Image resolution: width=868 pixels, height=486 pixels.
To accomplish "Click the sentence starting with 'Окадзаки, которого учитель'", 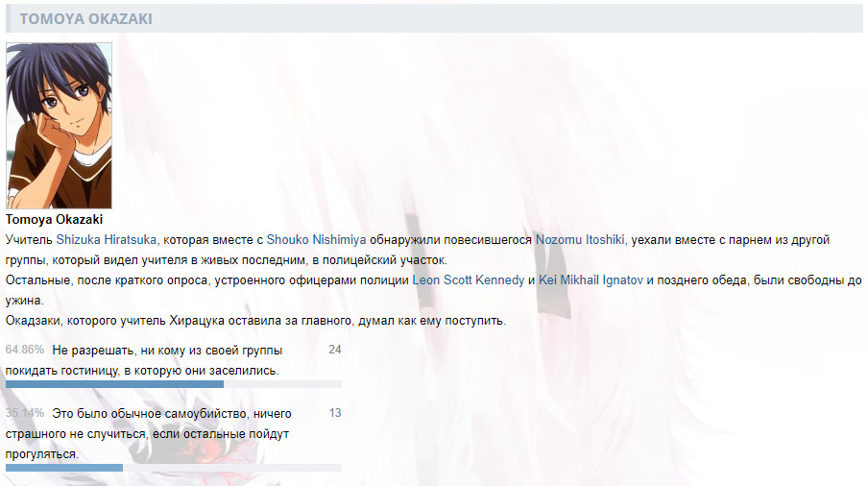I will pos(255,321).
